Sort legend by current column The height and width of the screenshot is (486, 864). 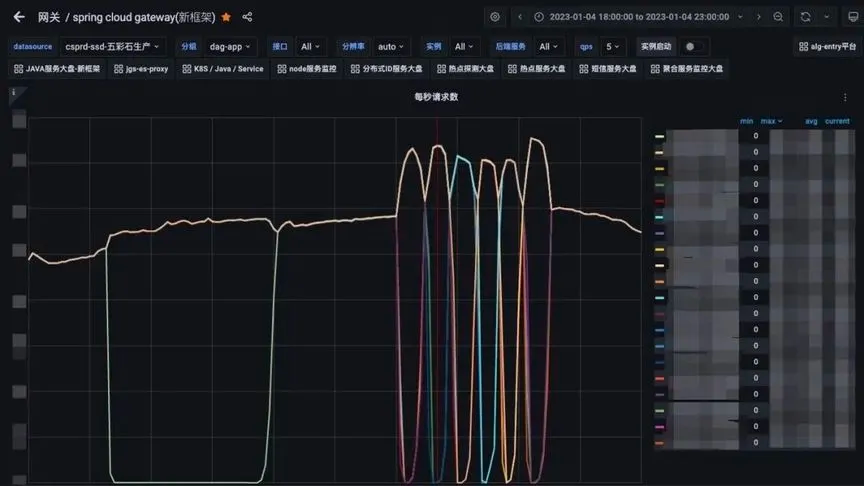tap(837, 121)
